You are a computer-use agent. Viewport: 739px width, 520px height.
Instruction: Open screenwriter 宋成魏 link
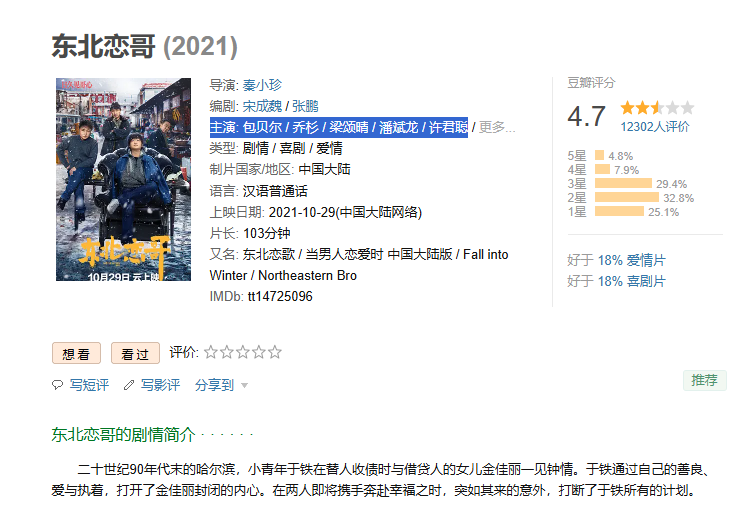[262, 106]
